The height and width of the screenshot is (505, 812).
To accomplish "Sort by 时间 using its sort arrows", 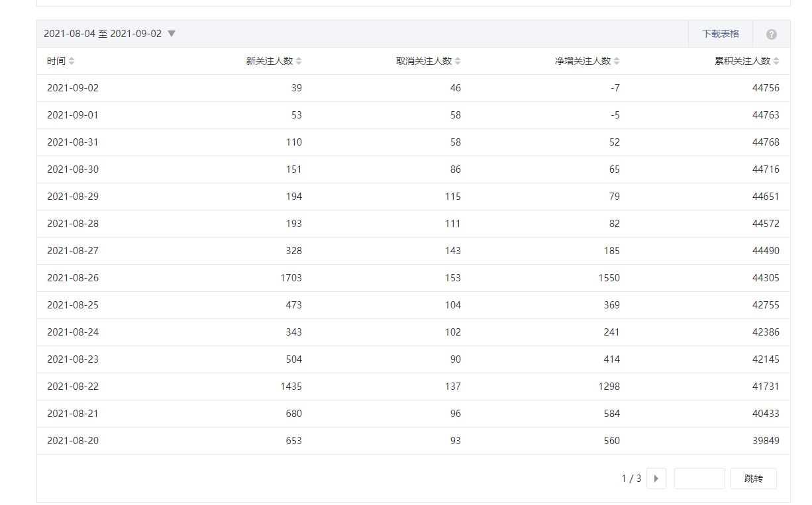I will point(72,61).
